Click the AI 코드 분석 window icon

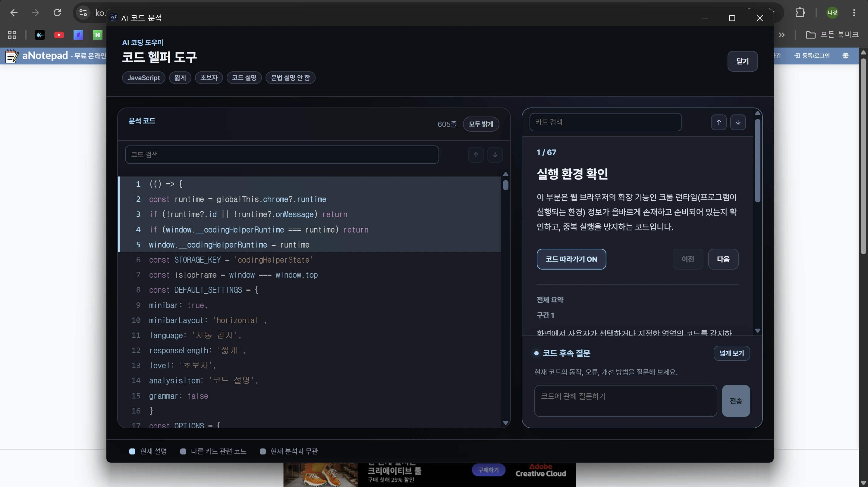(x=114, y=17)
